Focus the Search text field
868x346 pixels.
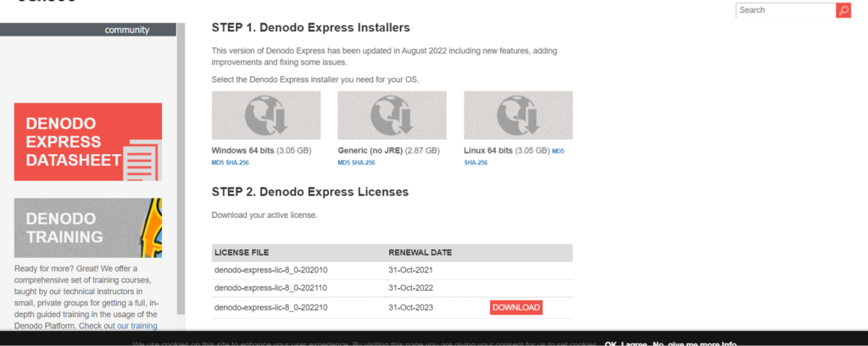point(785,10)
